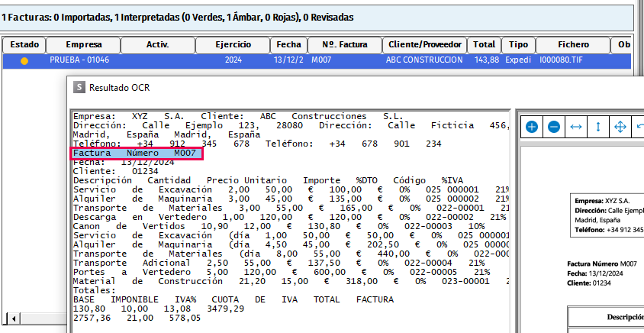The image size is (644, 333).
Task: Click the 143,88 total cell
Action: 487,60
